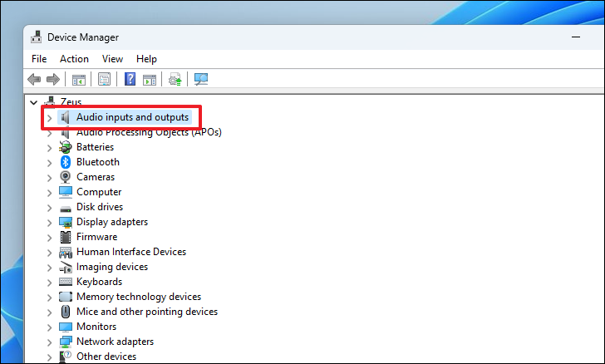Click the Disk drives icon
This screenshot has width=605, height=364.
click(x=66, y=209)
